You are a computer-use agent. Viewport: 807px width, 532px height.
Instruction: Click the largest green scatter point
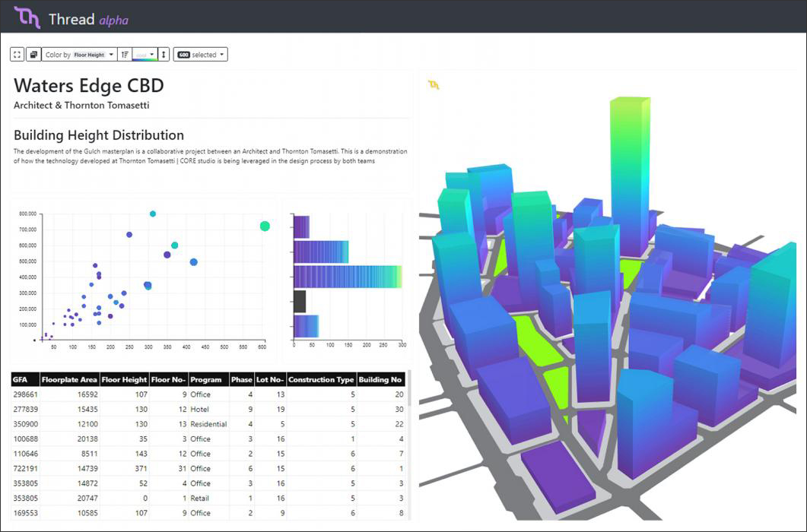click(265, 226)
